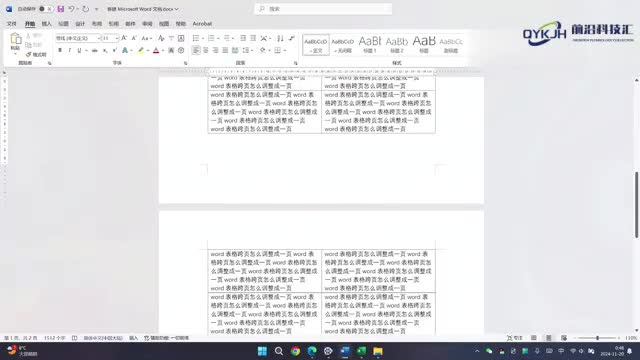
Task: Click the Enclose Characters icon
Action: tap(181, 50)
